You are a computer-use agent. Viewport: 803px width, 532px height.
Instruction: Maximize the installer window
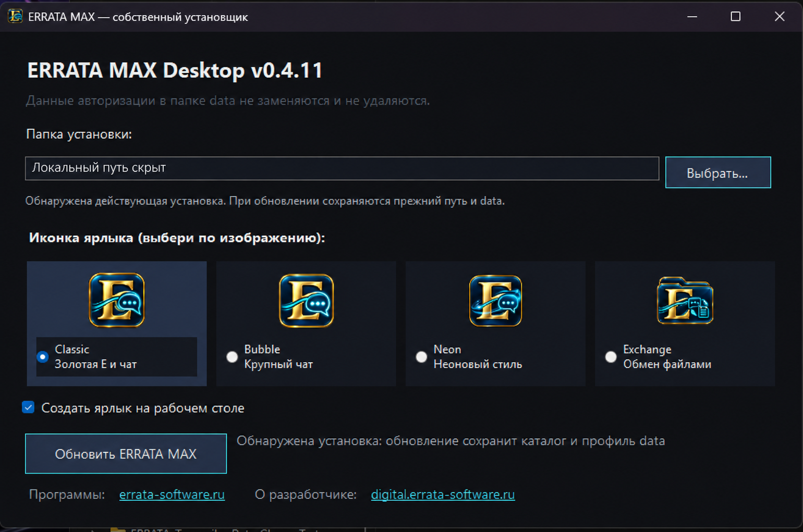pos(735,17)
